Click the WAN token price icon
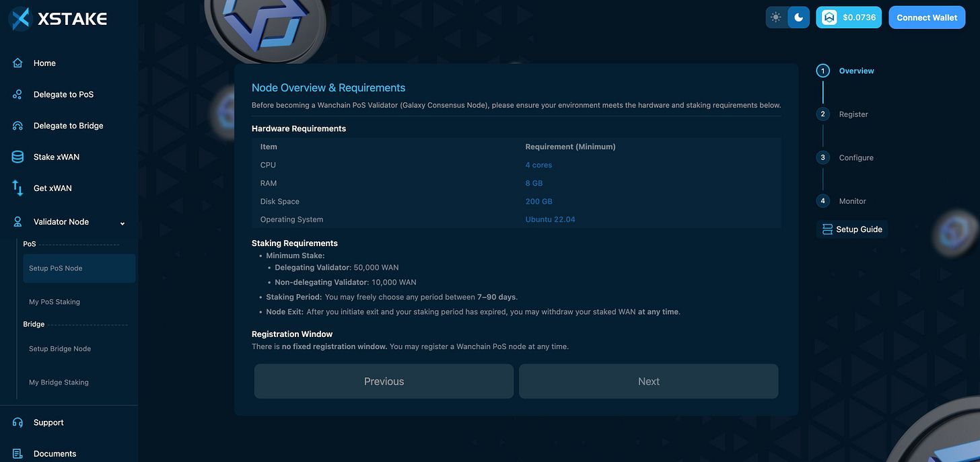 (x=830, y=17)
